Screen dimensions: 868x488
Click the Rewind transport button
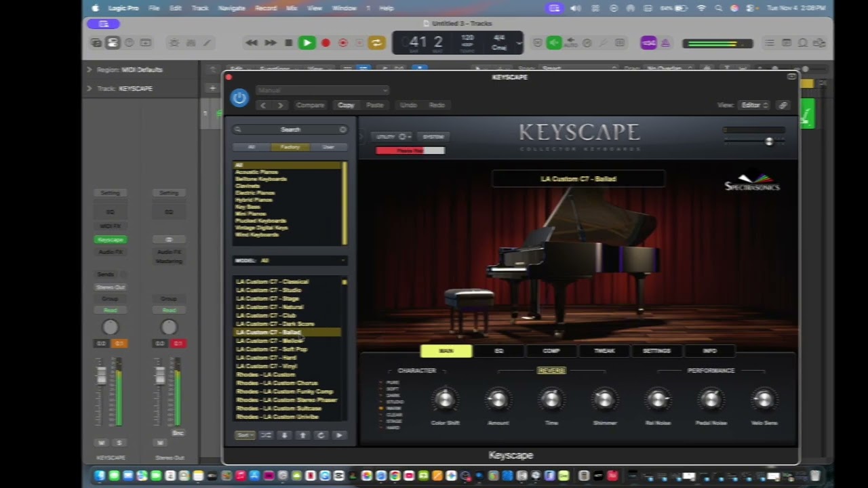[252, 43]
